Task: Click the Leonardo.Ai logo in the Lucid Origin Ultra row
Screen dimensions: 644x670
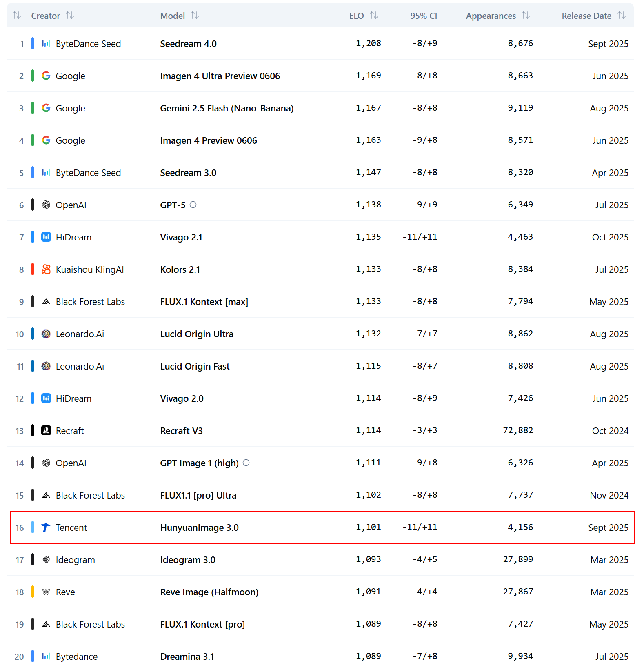Action: coord(46,334)
